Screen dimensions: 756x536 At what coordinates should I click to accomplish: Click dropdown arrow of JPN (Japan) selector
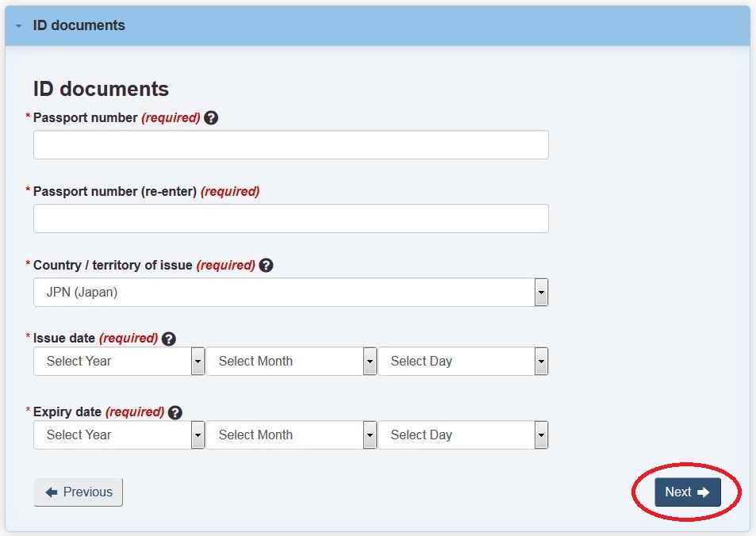pos(542,292)
